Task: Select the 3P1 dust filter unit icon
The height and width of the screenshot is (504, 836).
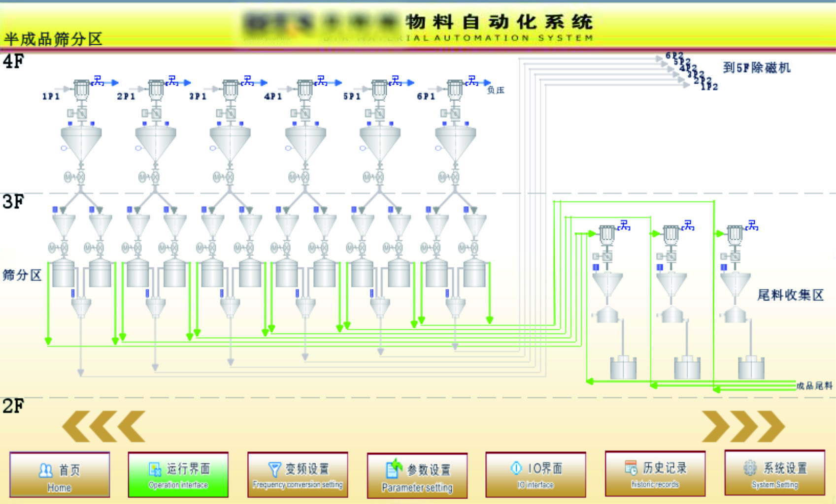Action: 230,90
